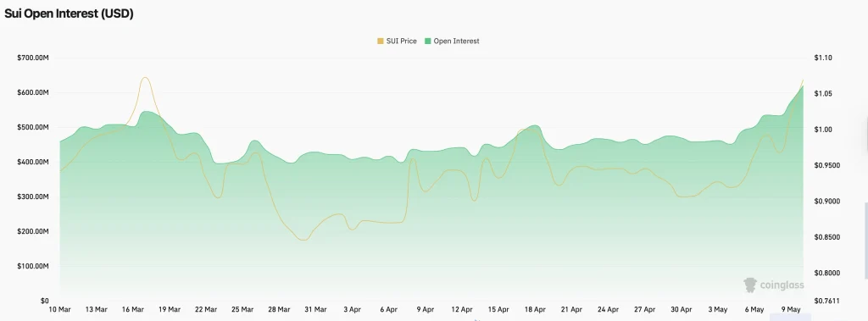
Task: Click the 30 Apr date label
Action: pos(681,309)
